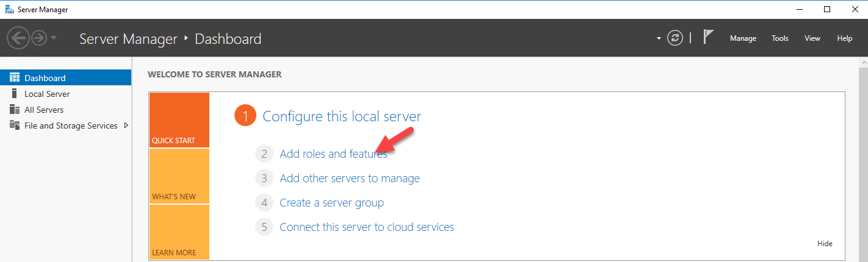Click the vertical scrollbar up arrow
868x262 pixels.
(863, 63)
